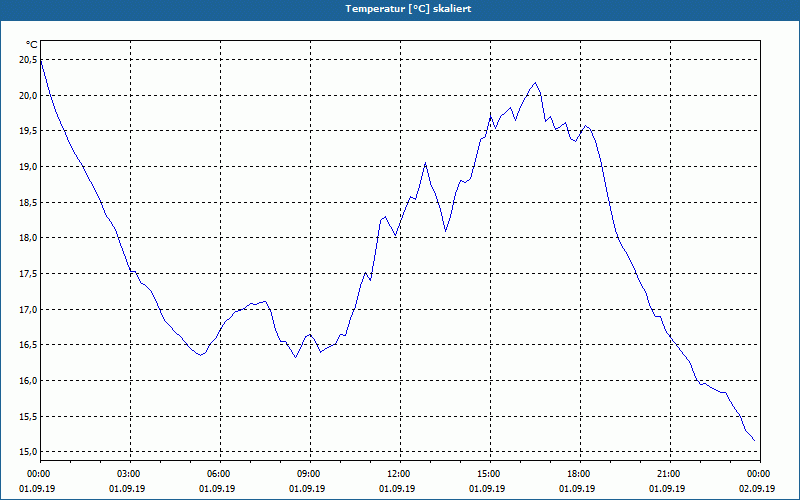
Task: Click the 12:00 time axis label
Action: tap(400, 474)
